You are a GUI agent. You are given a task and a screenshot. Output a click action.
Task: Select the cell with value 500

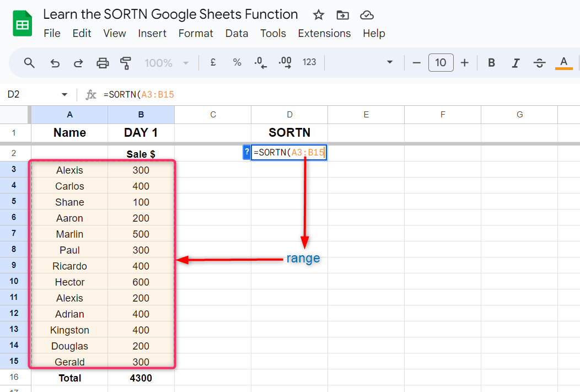tap(141, 234)
